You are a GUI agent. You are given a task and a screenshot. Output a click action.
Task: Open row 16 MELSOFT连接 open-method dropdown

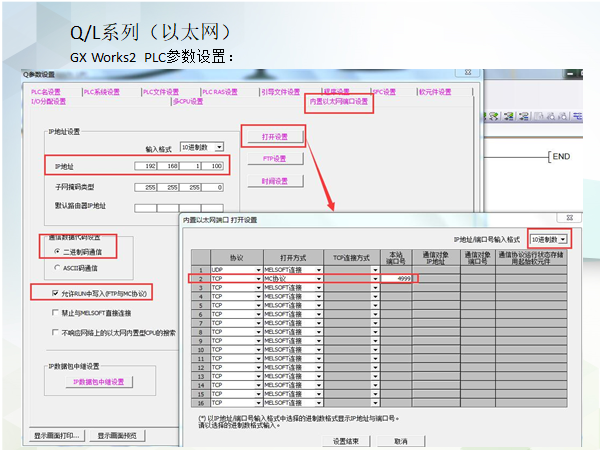tap(319, 403)
